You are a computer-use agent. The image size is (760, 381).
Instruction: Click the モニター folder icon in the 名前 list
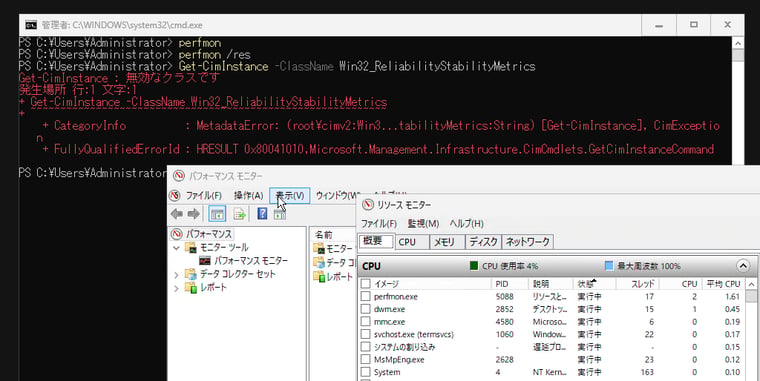tap(319, 249)
